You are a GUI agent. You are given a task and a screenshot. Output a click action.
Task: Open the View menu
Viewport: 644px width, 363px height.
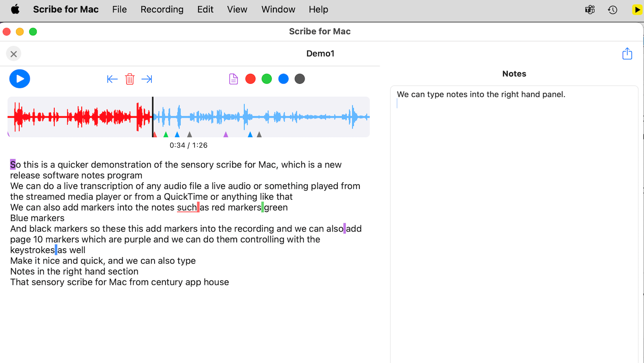point(237,9)
